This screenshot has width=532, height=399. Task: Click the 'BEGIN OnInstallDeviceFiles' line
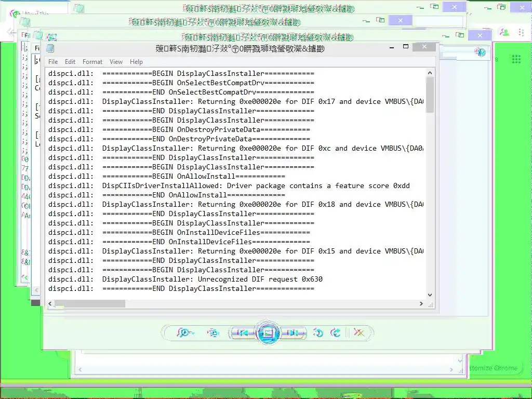179,232
